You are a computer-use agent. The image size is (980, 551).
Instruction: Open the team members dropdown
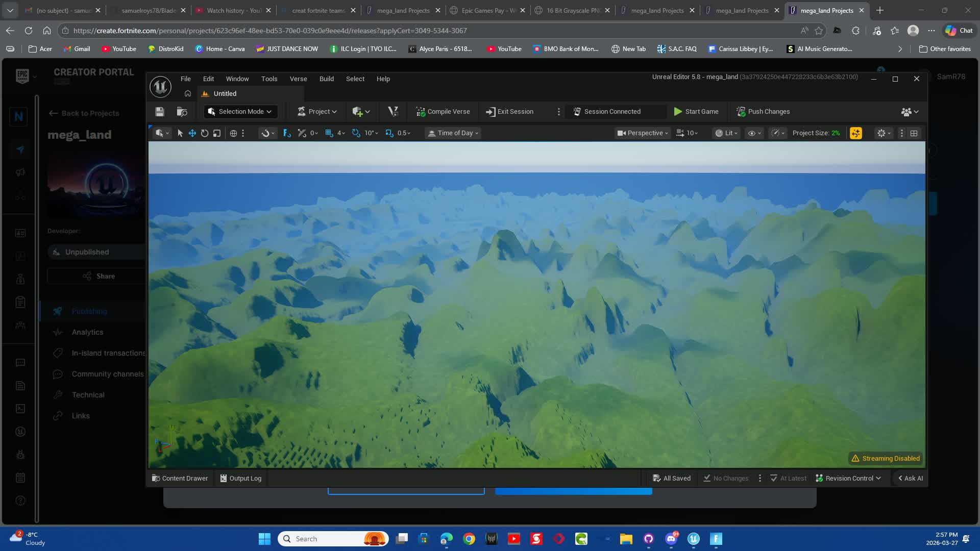(x=910, y=112)
